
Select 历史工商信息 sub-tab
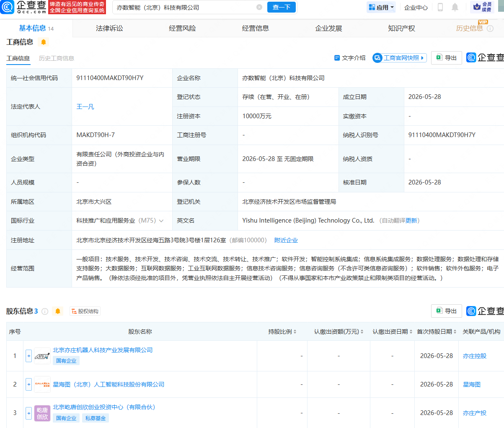tap(57, 58)
